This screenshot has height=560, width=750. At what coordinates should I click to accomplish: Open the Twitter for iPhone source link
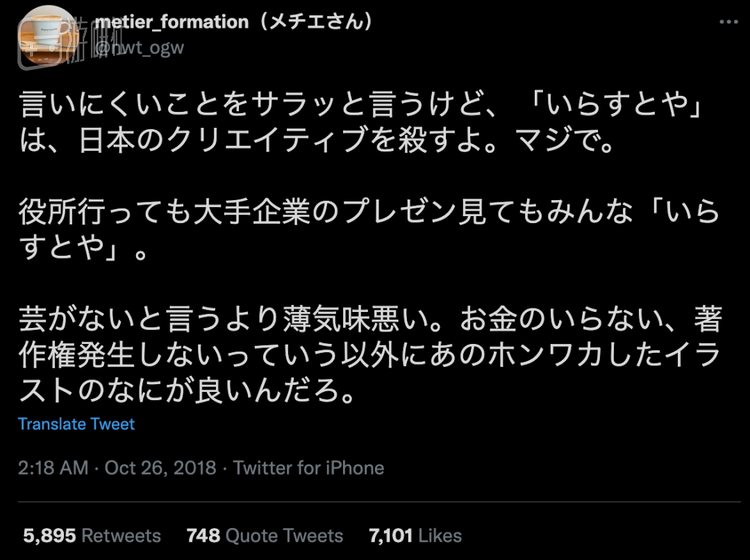[309, 468]
